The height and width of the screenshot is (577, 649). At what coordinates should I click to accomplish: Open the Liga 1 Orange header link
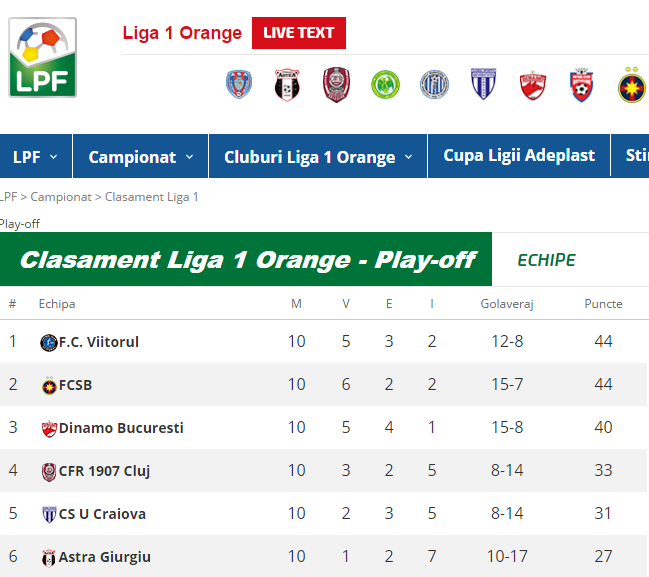point(182,33)
